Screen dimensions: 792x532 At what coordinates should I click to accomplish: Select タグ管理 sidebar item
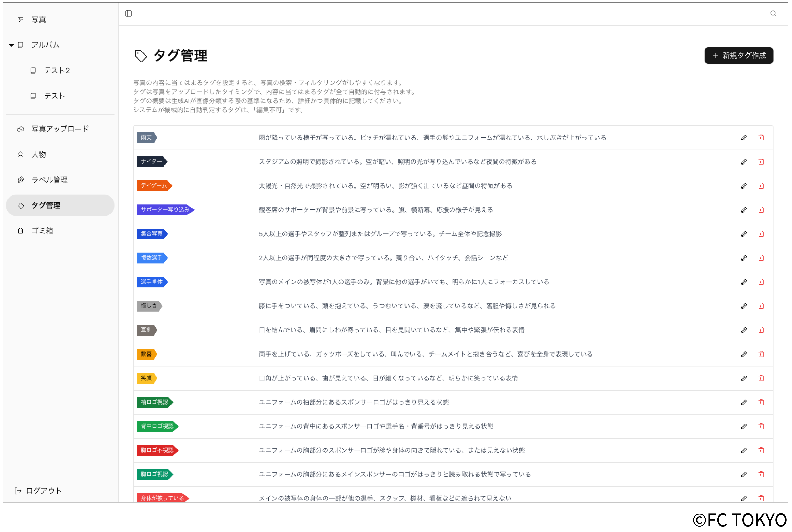click(60, 205)
